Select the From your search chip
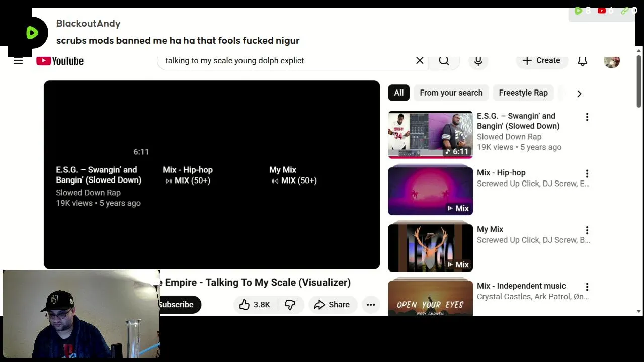The width and height of the screenshot is (644, 362). 451,93
